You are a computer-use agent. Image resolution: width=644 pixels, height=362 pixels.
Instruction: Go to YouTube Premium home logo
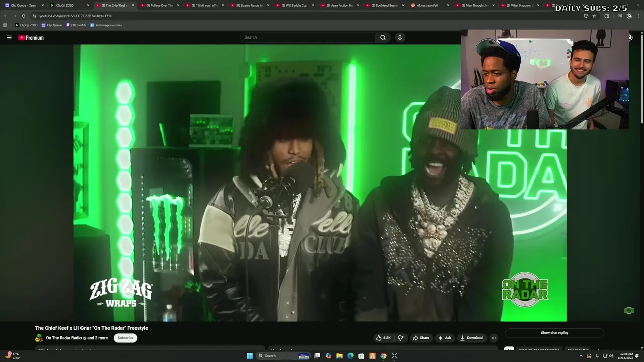(x=31, y=38)
